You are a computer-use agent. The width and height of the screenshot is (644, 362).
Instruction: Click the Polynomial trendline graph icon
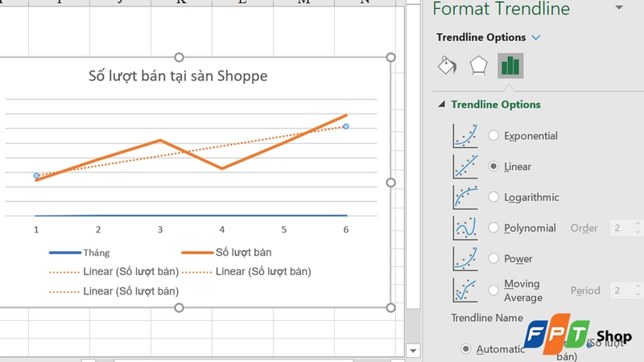pyautogui.click(x=465, y=228)
